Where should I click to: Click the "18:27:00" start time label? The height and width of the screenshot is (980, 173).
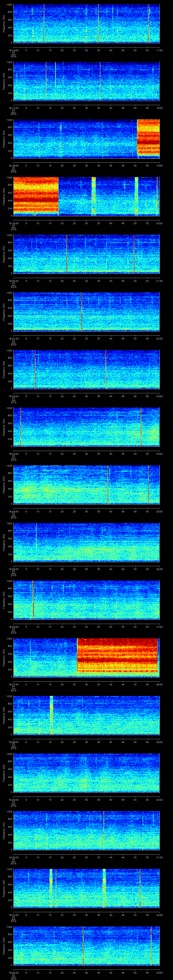(x=13, y=684)
